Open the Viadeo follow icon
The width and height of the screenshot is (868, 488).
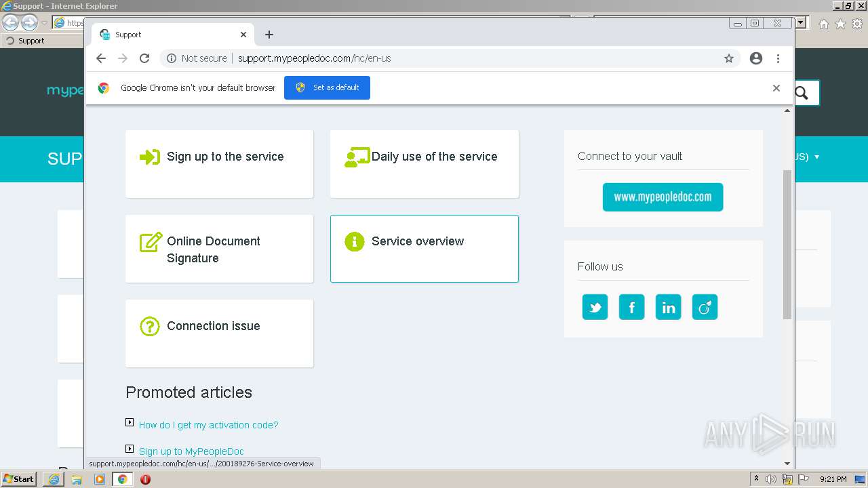705,307
